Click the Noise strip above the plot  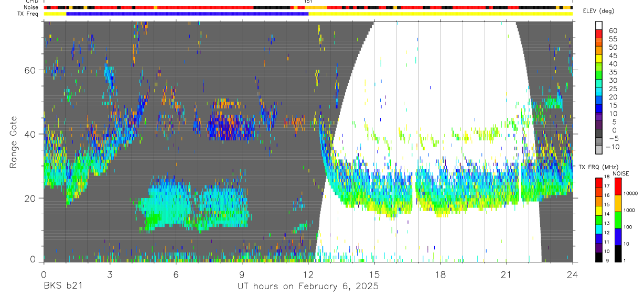[x=308, y=7]
